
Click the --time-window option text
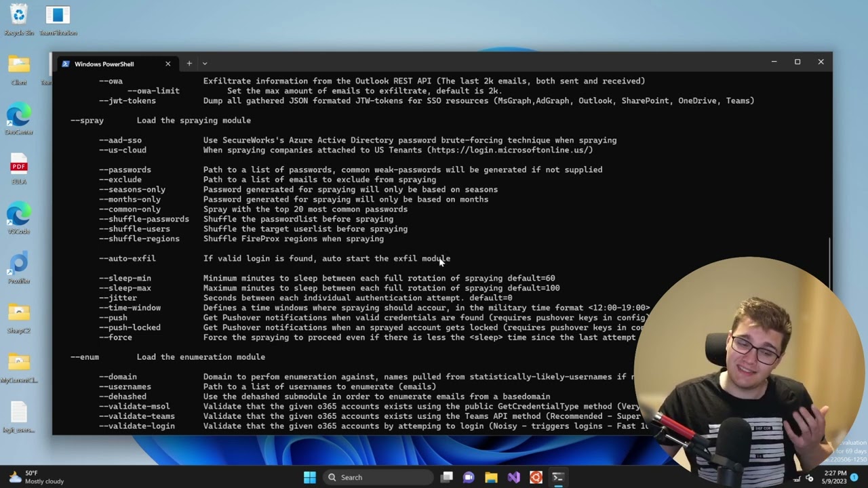(x=130, y=308)
